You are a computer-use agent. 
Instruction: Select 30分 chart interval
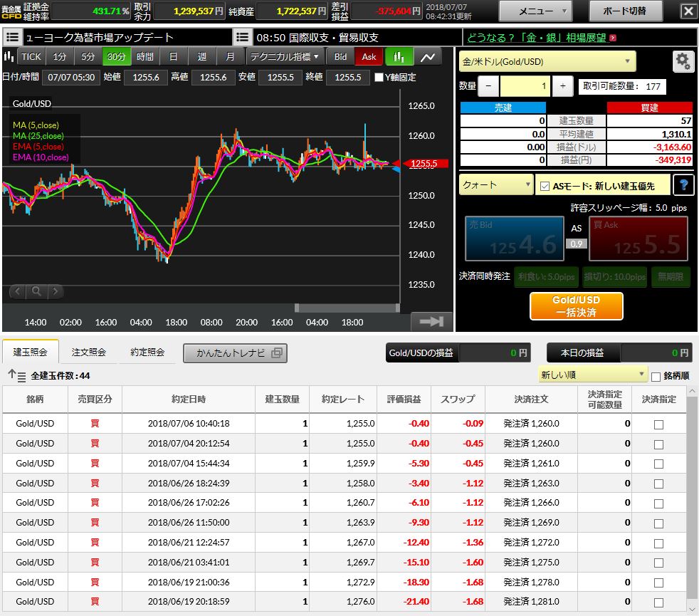pos(116,57)
